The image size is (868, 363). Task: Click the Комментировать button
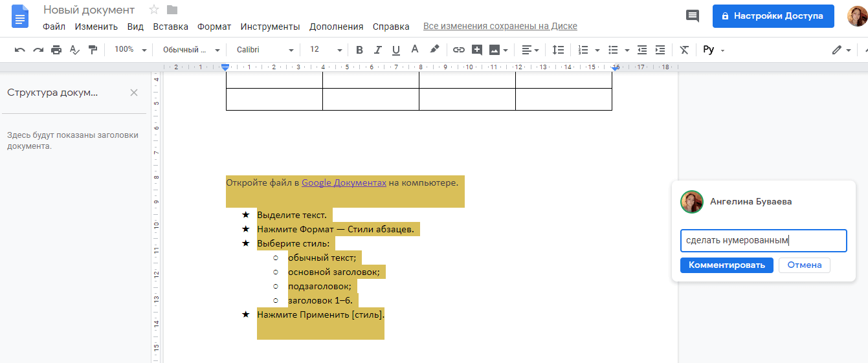[726, 265]
